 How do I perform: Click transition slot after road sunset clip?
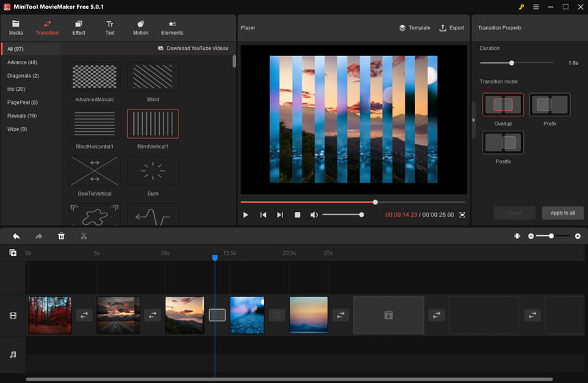click(152, 315)
